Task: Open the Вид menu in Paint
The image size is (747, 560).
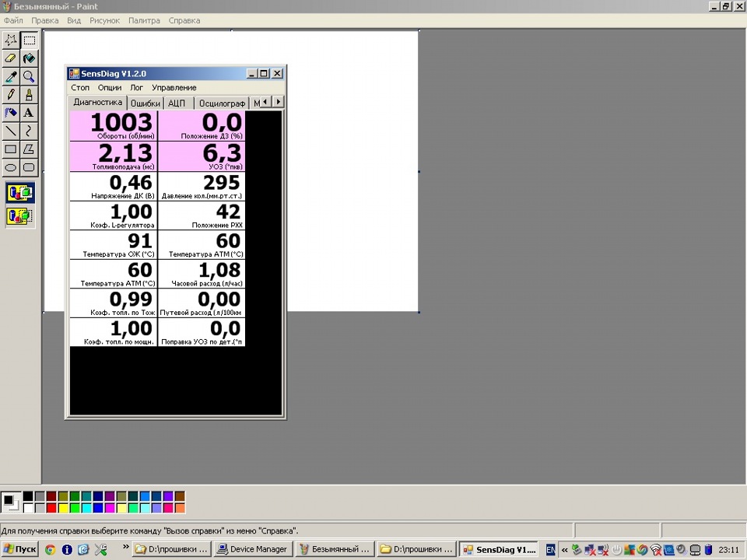Action: (74, 20)
